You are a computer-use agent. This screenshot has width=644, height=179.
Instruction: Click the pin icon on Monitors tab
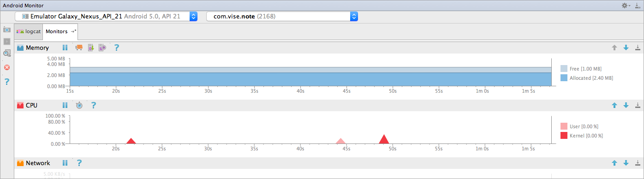73,31
